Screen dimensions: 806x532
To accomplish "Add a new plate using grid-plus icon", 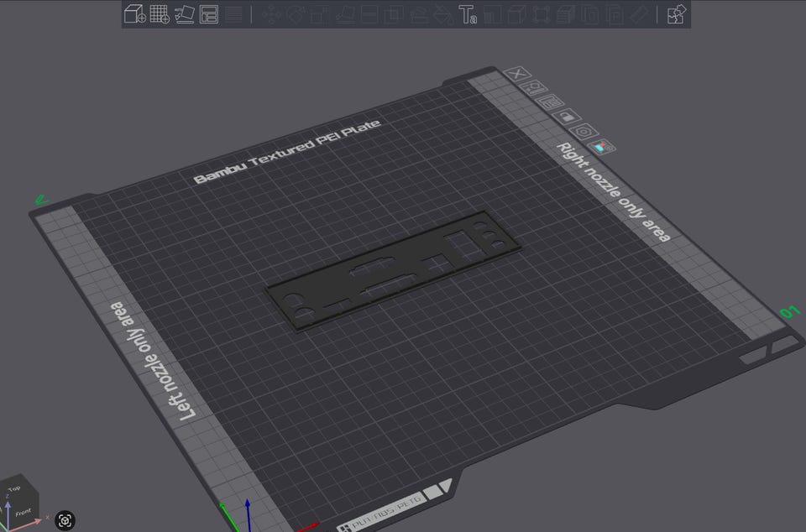I will point(160,14).
